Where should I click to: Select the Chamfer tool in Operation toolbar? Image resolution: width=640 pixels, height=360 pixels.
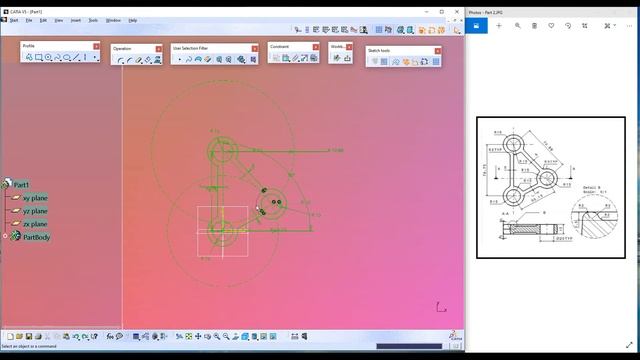tap(130, 60)
